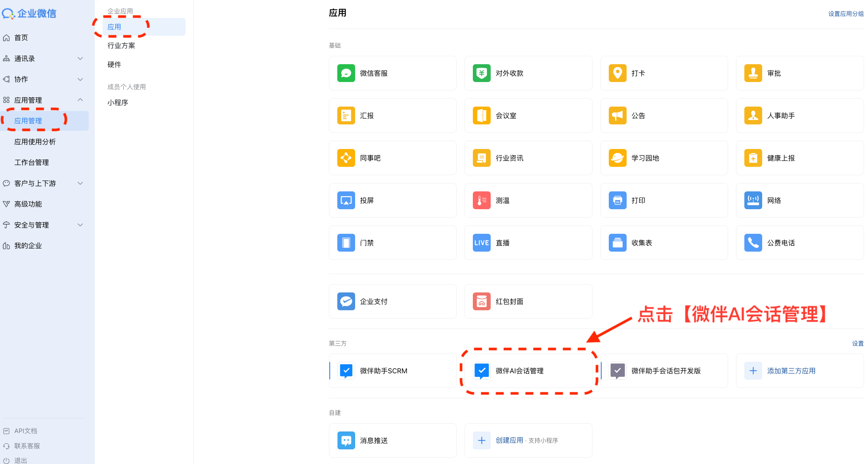Click the 红包封面 label text
The image size is (868, 464).
point(509,302)
